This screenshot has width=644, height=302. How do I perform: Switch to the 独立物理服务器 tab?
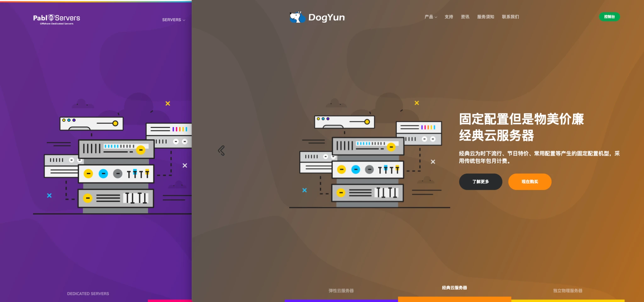pos(568,291)
